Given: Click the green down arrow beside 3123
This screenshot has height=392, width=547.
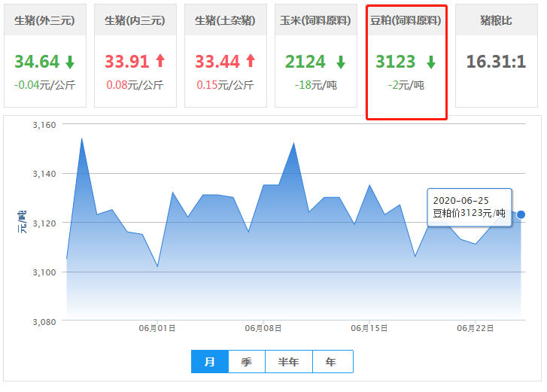Looking at the screenshot, I should [431, 62].
